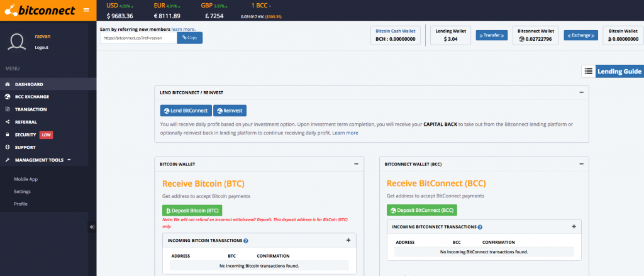Click Deposit Bitcoin (BTC) button
The height and width of the screenshot is (276, 644).
[x=192, y=211]
